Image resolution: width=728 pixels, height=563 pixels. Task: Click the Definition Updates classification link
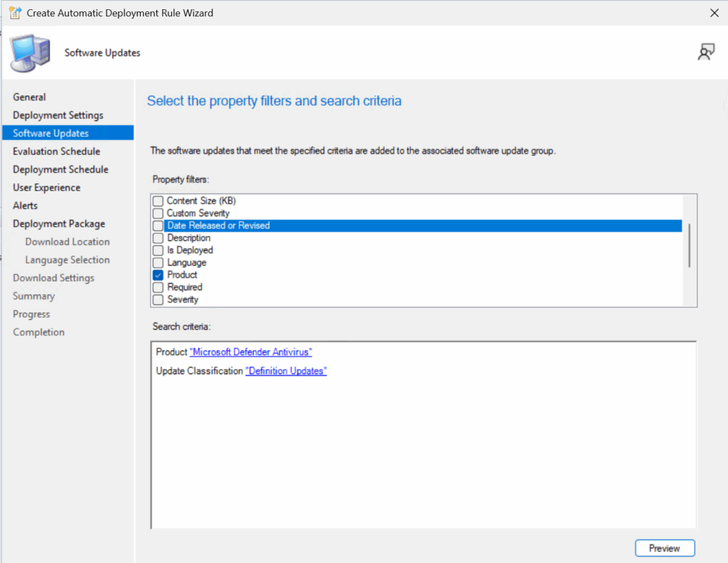[x=286, y=371]
